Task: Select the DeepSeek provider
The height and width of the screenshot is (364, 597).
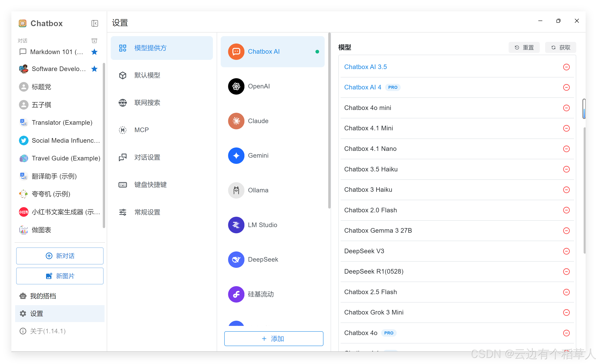Action: 272,260
